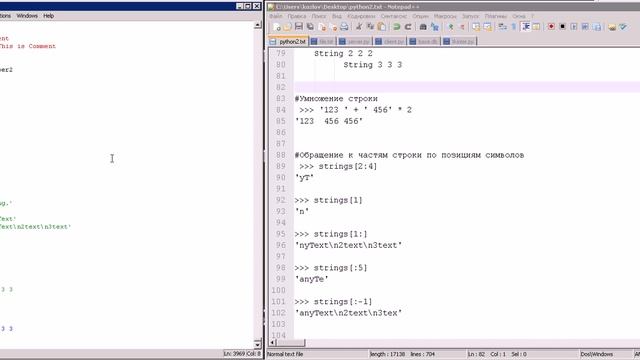Click the Notepad++ horizontal scrollbar thumb

point(291,343)
